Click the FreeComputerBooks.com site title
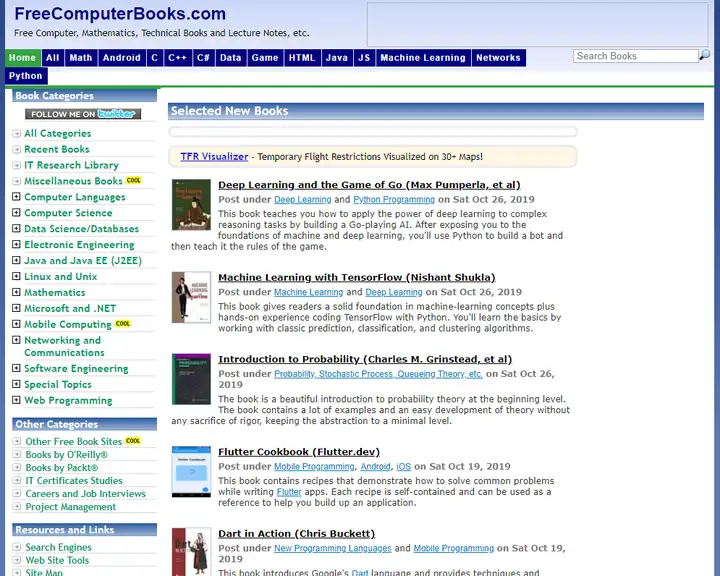Image resolution: width=720 pixels, height=576 pixels. pyautogui.click(x=120, y=14)
